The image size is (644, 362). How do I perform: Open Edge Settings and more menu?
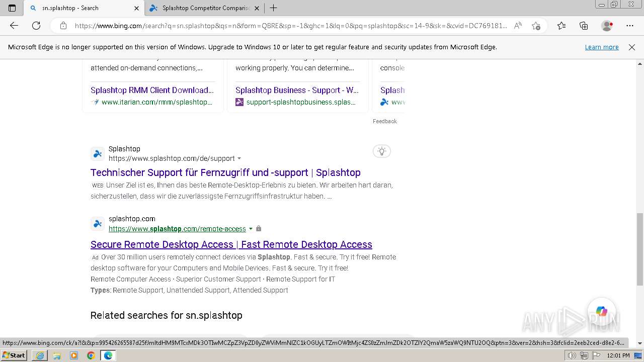[630, 26]
